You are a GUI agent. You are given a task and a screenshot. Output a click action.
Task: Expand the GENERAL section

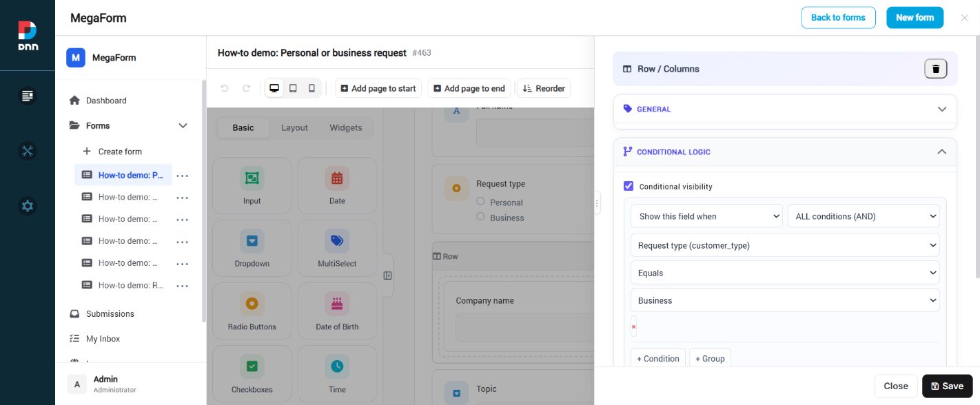coord(785,109)
